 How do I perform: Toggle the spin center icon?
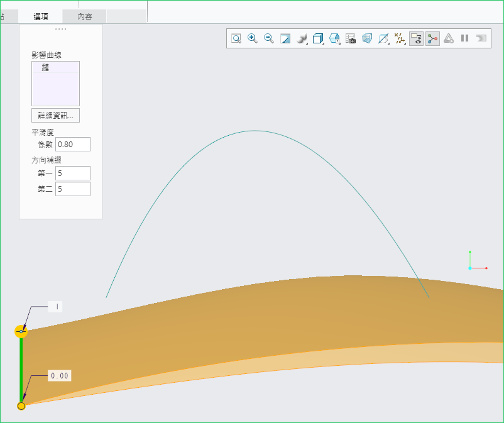point(432,38)
